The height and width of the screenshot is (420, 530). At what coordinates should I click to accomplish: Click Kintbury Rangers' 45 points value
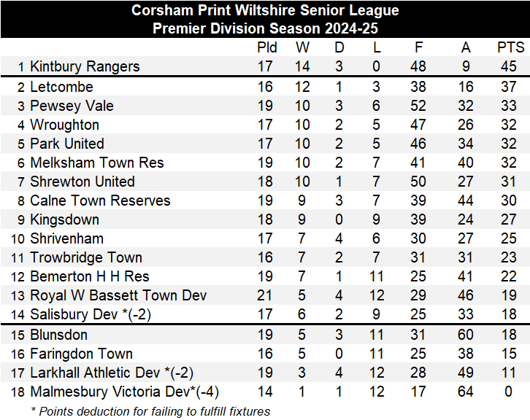[509, 66]
